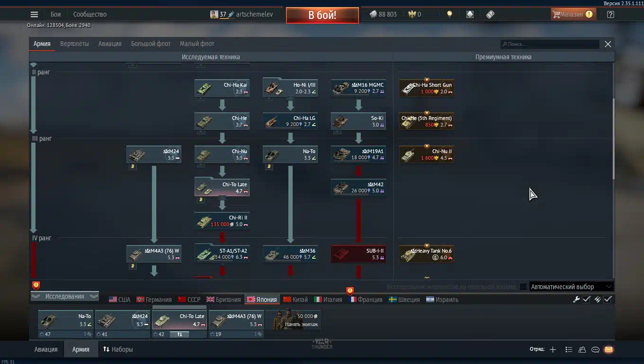Click the Golden Eagles balance icon
Viewport: 644px width, 364px height.
(x=412, y=14)
